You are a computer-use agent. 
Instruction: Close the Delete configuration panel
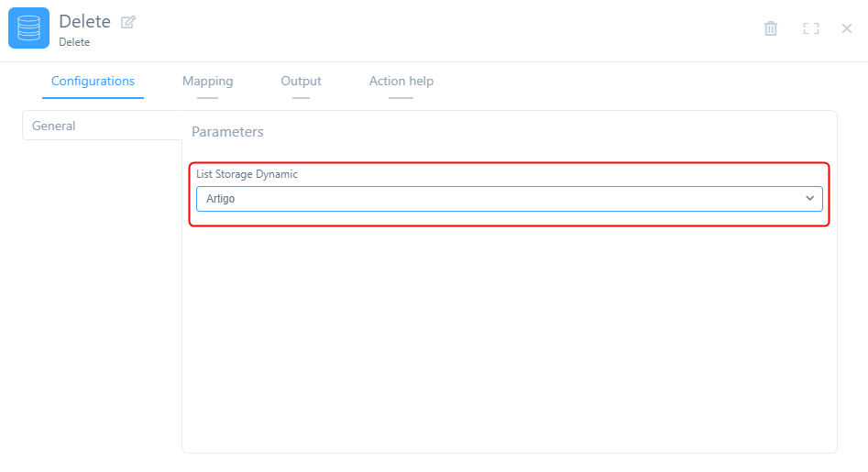[847, 28]
